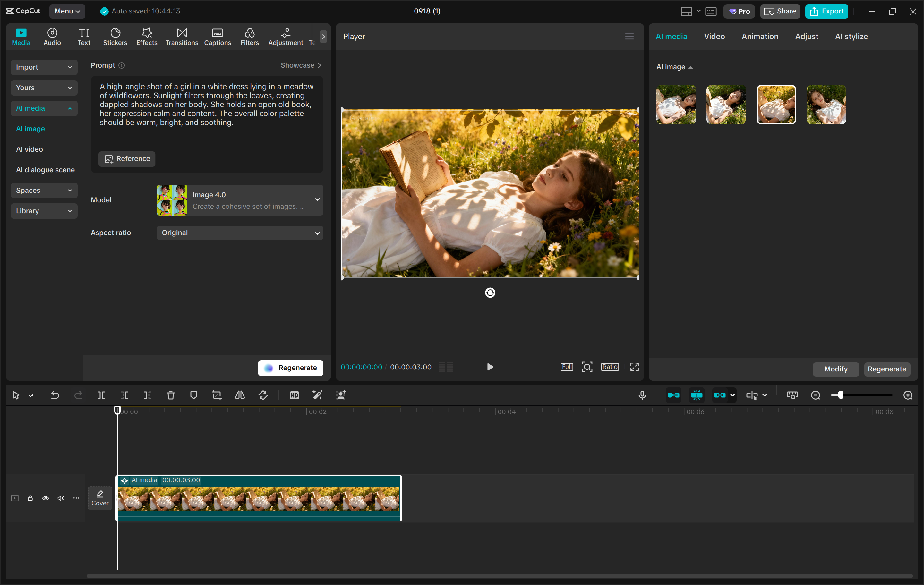Switch to the Animation tab
The image size is (924, 585).
tap(759, 36)
